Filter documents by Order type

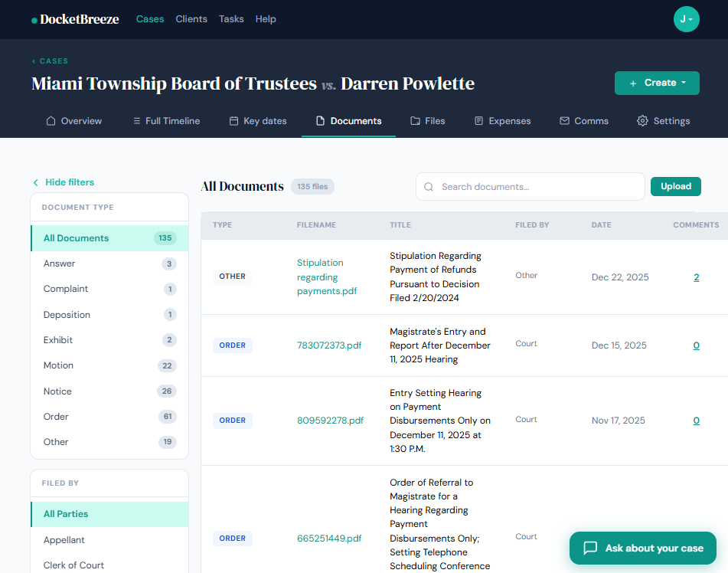pyautogui.click(x=56, y=417)
